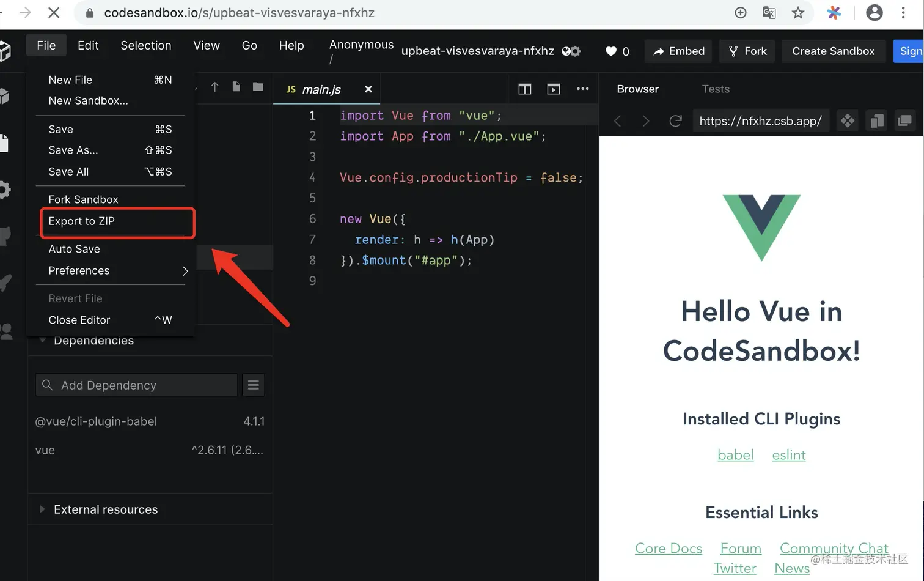Refresh the sandbox preview
Image resolution: width=924 pixels, height=581 pixels.
[x=675, y=121]
